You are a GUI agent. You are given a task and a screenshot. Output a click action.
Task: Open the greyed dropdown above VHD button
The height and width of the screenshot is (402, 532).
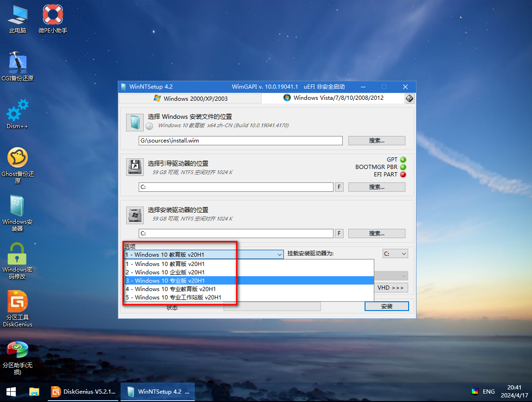coord(391,275)
